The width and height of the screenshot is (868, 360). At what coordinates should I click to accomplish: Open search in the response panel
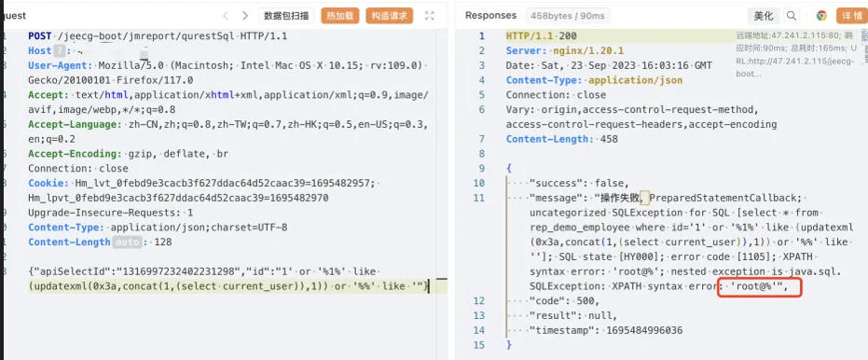pos(792,16)
